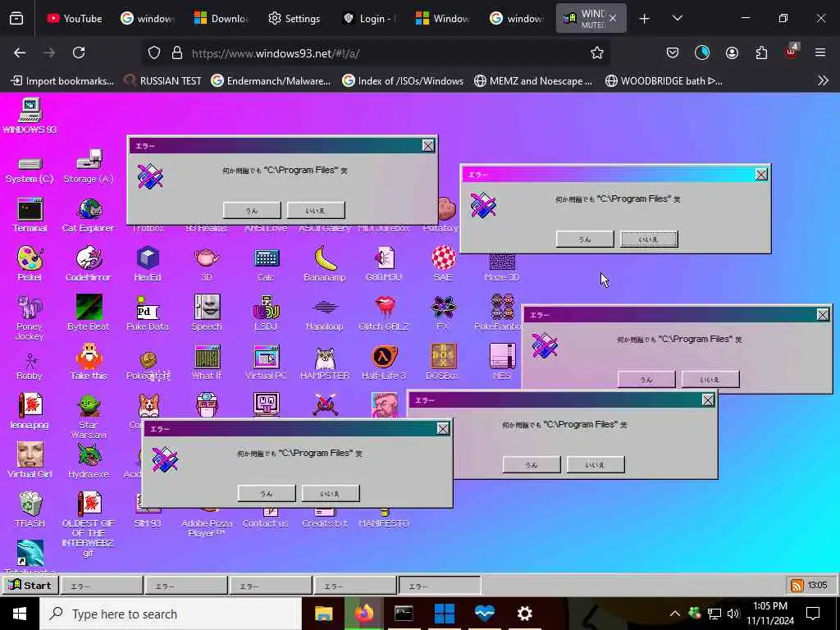The width and height of the screenshot is (840, 630).
Task: Click うん in bottom-left error dialog
Action: 267,493
